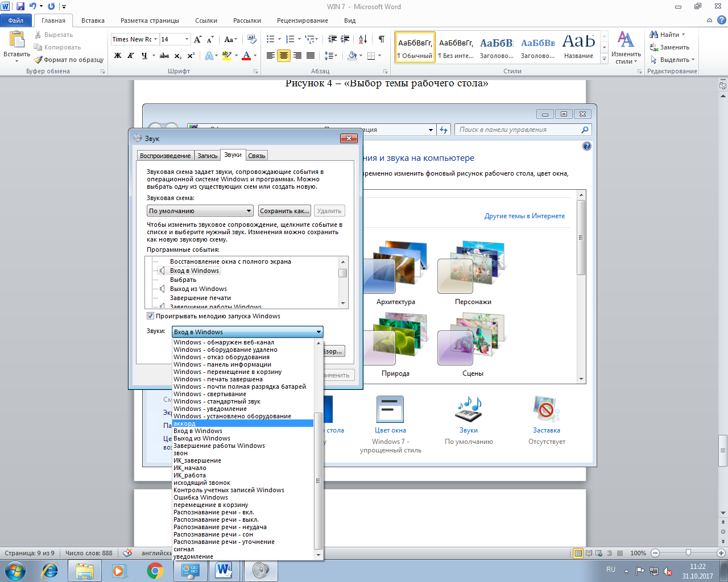Justify the text alignment
Viewport: 728px width, 582px height.
pos(311,56)
